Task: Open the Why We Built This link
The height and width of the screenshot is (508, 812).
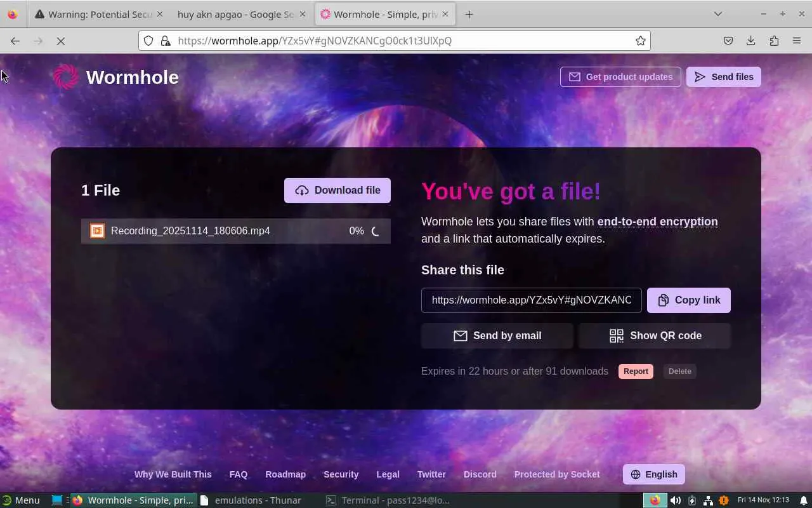Action: point(173,474)
